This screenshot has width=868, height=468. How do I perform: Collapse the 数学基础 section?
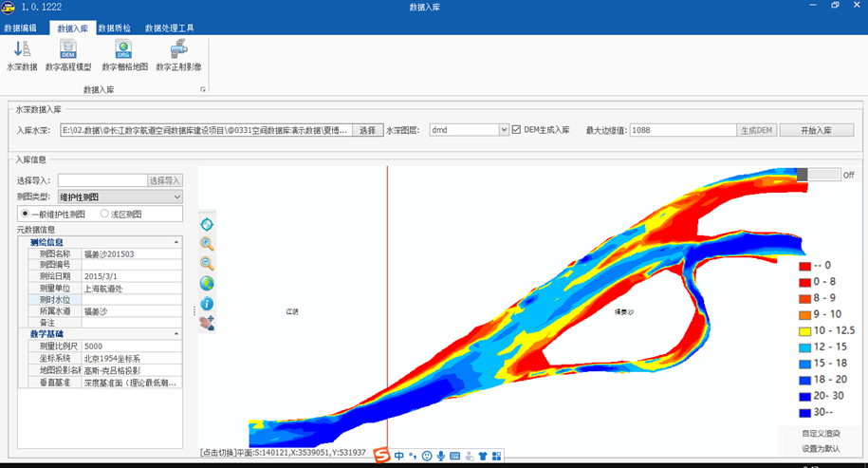[176, 334]
